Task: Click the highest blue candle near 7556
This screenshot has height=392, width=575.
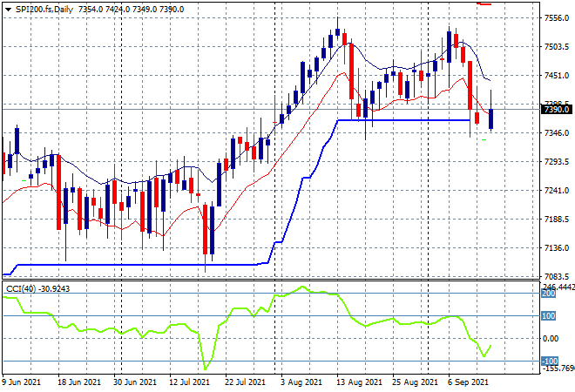Action: [338, 32]
